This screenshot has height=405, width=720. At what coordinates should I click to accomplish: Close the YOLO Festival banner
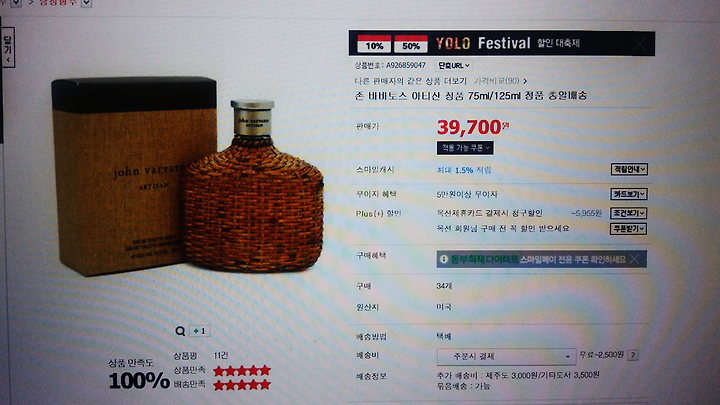coord(639,45)
